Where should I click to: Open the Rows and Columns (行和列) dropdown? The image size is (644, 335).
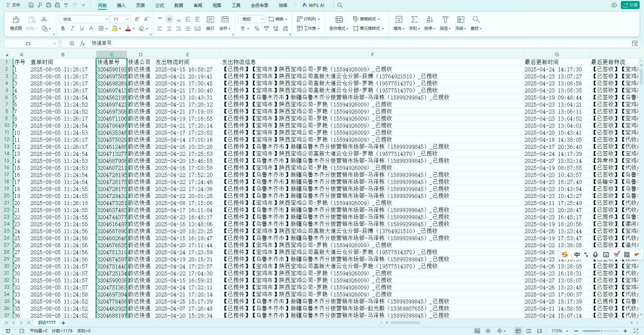pos(308,19)
